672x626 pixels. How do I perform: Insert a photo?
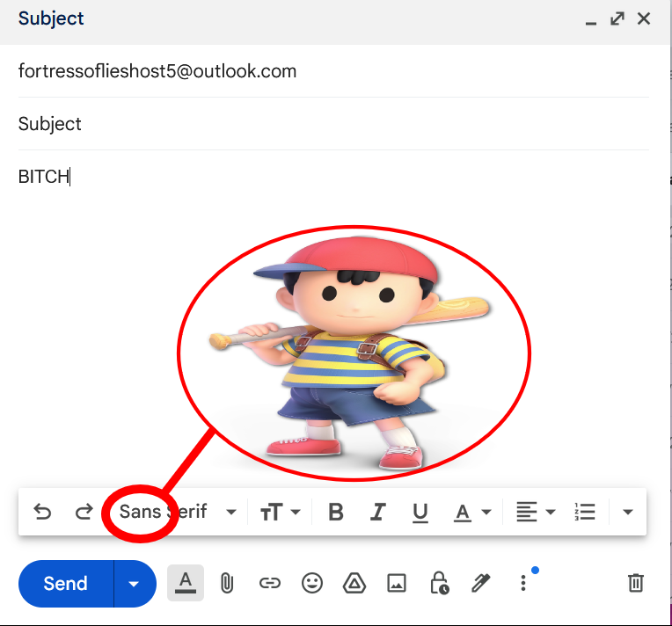point(397,583)
